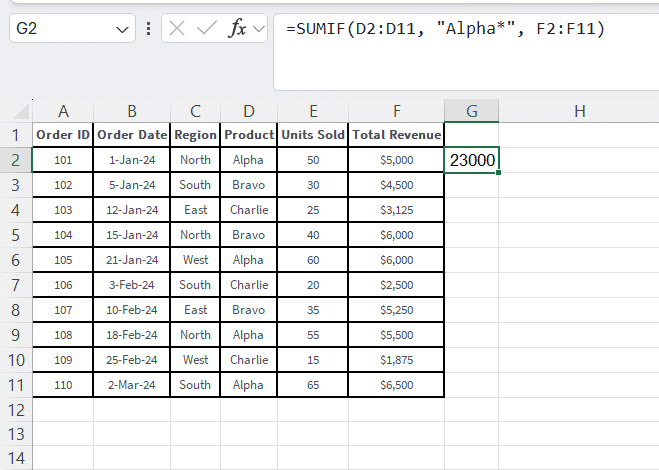
Task: Open Insert Function via fx icon
Action: click(238, 29)
